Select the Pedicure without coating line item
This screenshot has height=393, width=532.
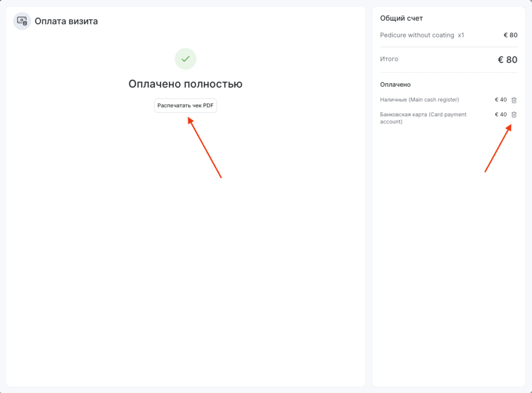coord(417,35)
